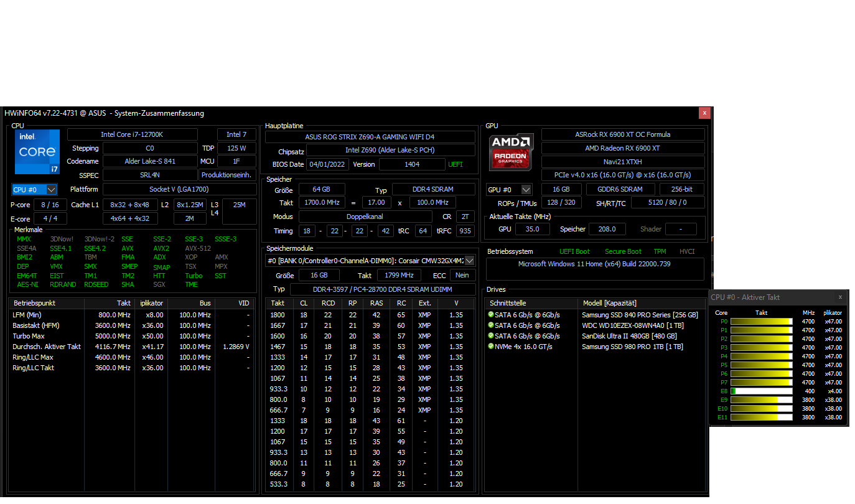Click the PCIe v4.0 x16 link field

[x=623, y=175]
